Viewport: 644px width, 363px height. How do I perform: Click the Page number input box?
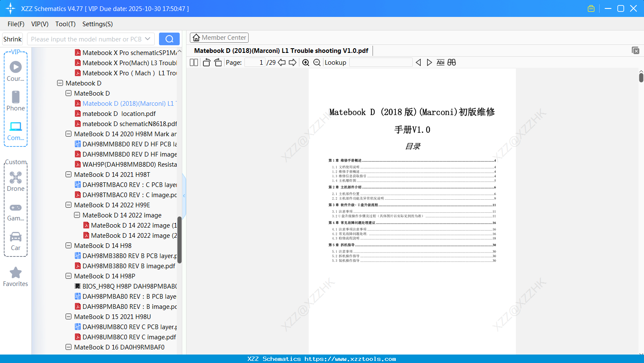tap(255, 63)
